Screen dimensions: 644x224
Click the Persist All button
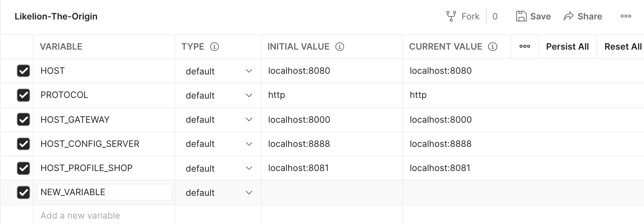pyautogui.click(x=567, y=47)
